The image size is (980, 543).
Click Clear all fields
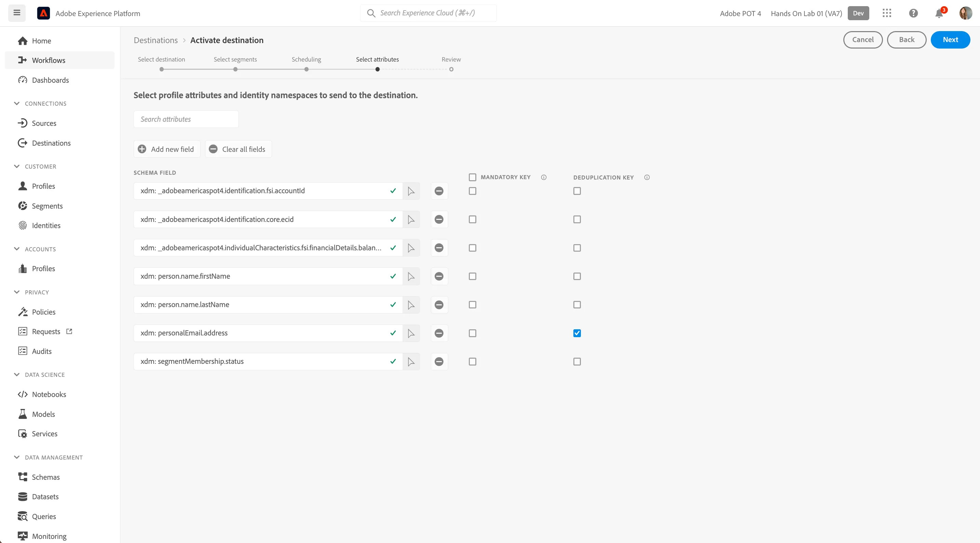point(238,149)
